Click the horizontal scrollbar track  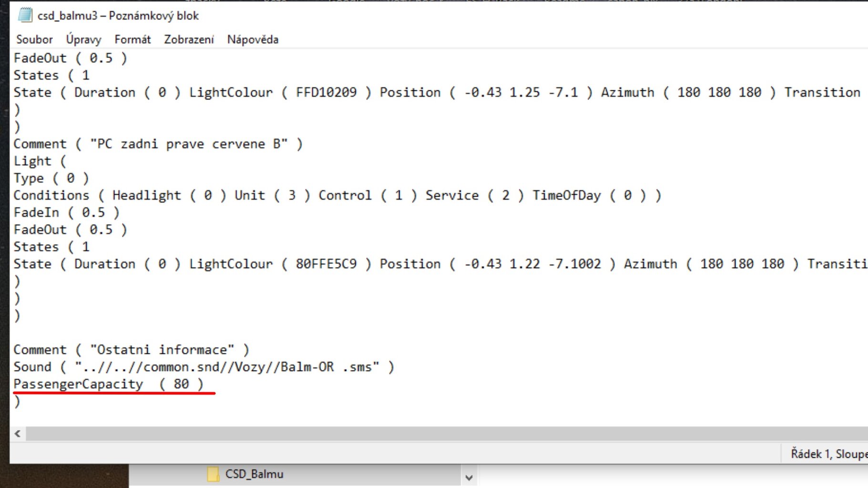point(429,434)
